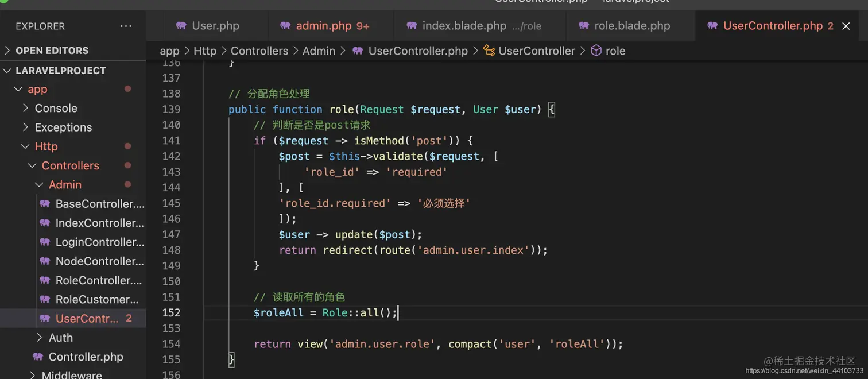
Task: Click breadcrumb segment Http
Action: pyautogui.click(x=205, y=51)
